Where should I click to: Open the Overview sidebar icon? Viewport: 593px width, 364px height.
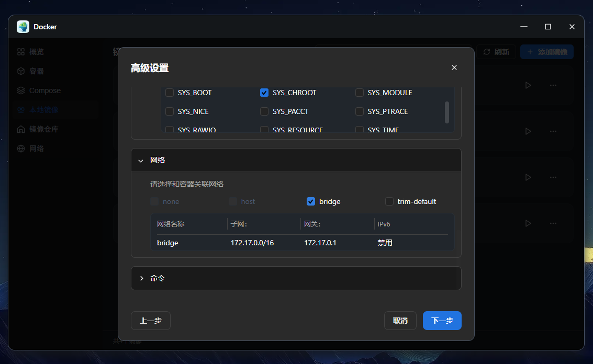click(x=21, y=52)
